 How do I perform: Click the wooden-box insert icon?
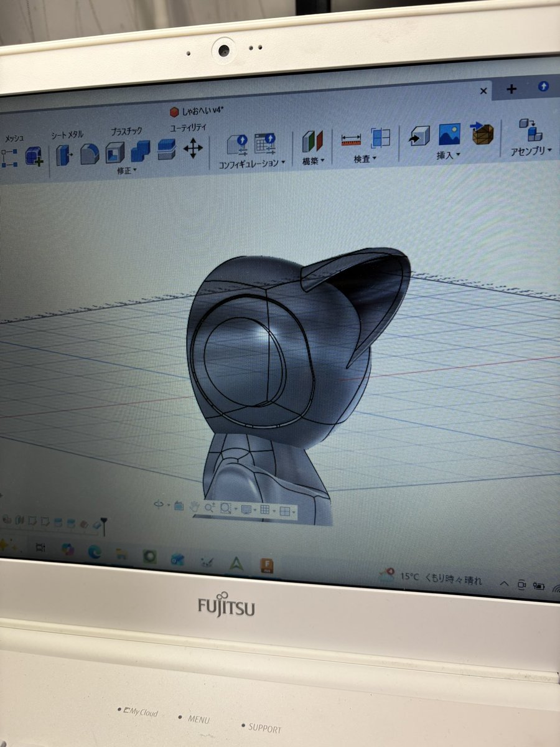click(482, 133)
